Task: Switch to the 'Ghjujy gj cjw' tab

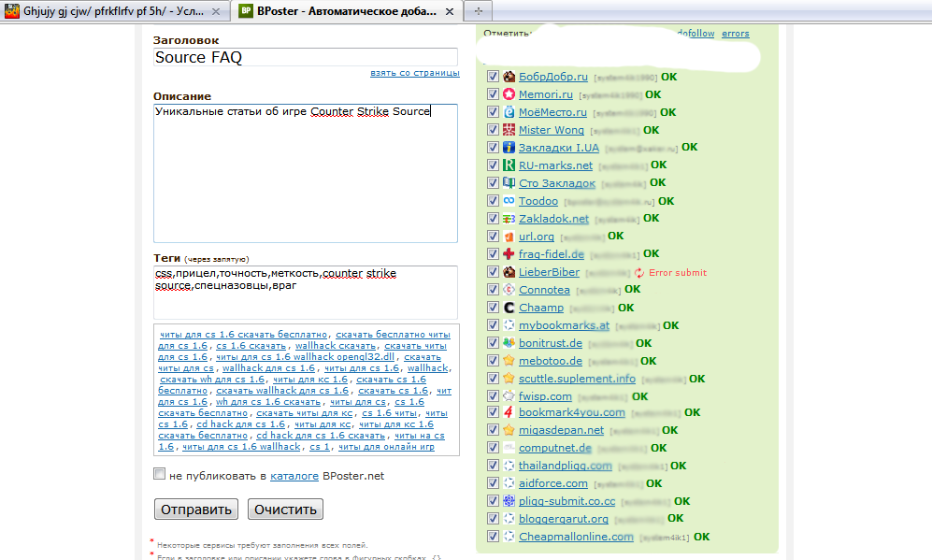Action: click(x=114, y=11)
